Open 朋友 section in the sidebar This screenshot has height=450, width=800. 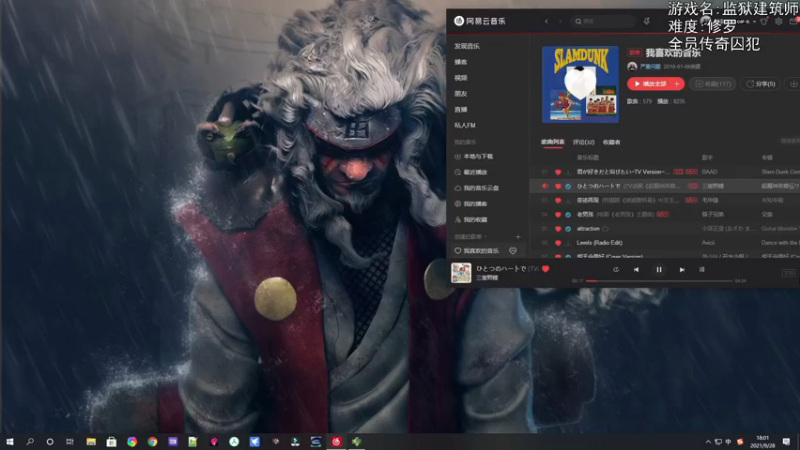point(461,93)
